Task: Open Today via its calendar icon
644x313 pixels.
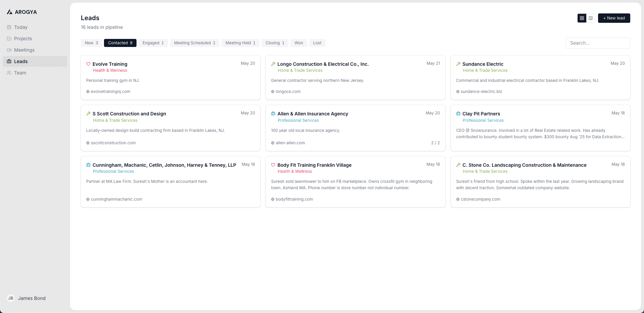Action: 9,27
